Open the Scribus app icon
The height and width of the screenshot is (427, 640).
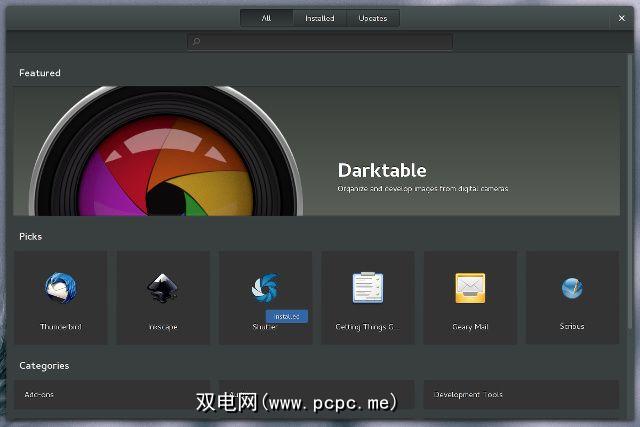pyautogui.click(x=572, y=289)
